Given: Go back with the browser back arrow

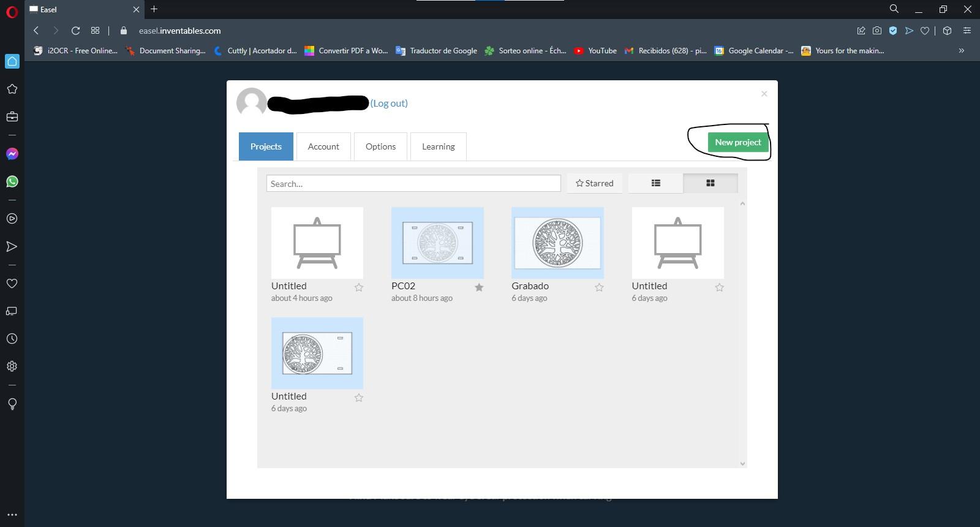Looking at the screenshot, I should click(36, 31).
